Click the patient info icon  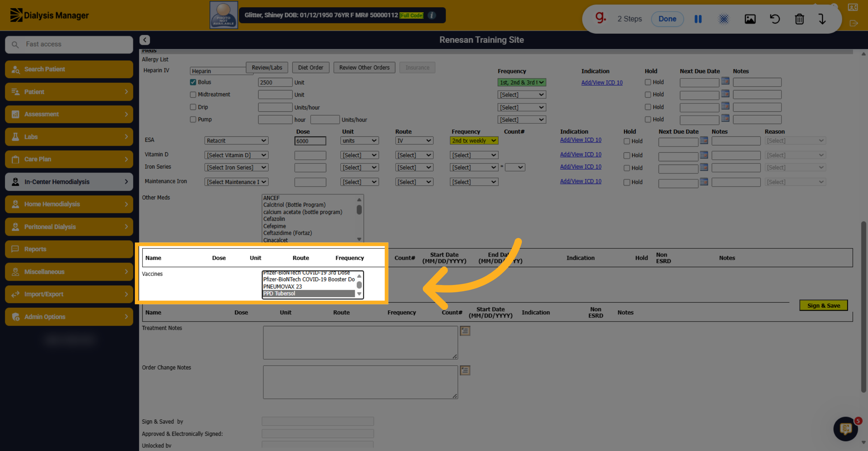point(432,15)
